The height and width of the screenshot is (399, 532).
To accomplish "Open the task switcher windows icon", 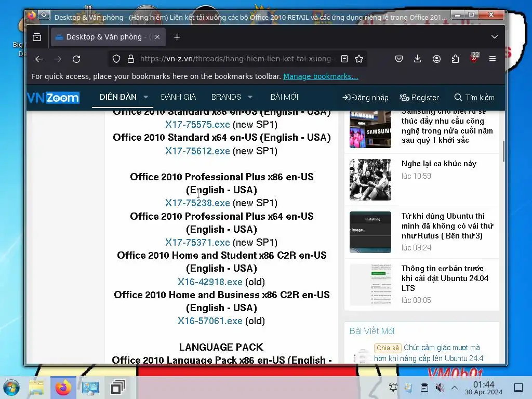I will tap(118, 388).
